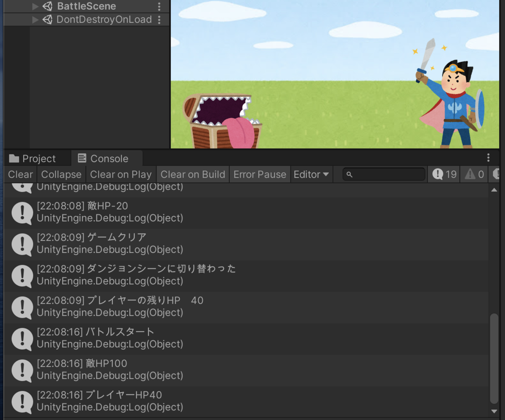505x420 pixels.
Task: Open the Editor dropdown in Console
Action: 311,174
